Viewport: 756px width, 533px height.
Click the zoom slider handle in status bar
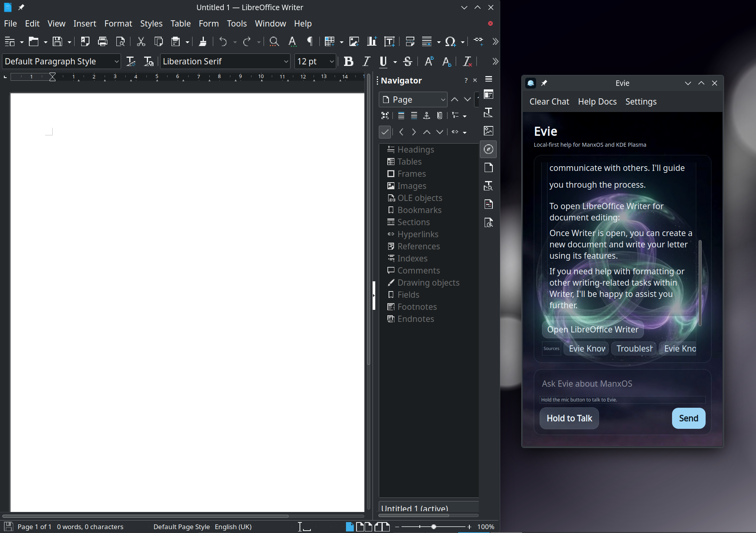pos(433,527)
